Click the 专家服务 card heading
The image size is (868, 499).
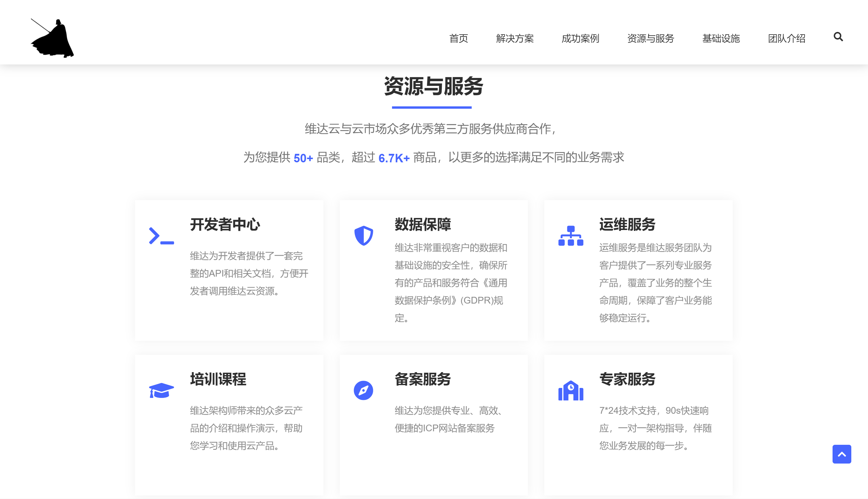627,379
